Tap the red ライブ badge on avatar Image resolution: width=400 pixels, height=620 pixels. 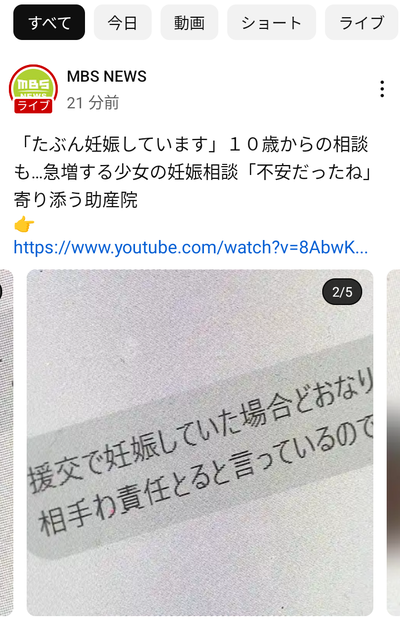pos(33,106)
